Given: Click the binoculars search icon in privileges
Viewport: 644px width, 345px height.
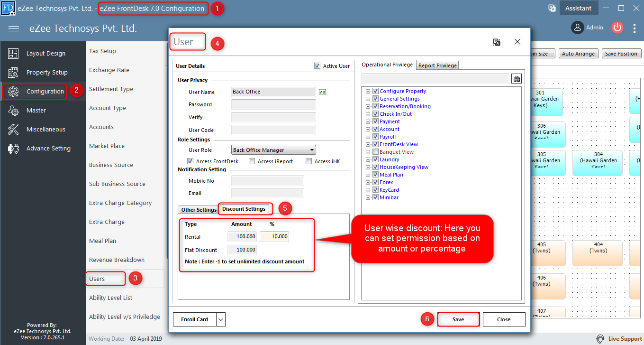Looking at the screenshot, I should pos(517,79).
